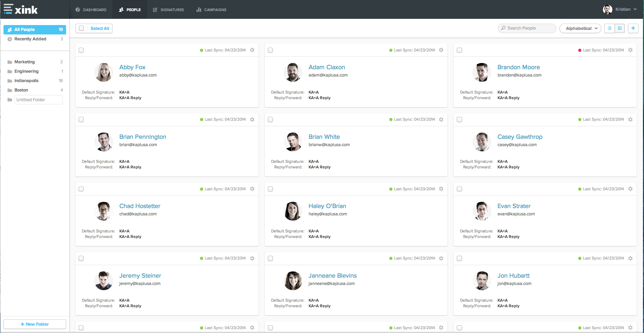This screenshot has height=333, width=644.
Task: Open settings gear on Janneane Blevins card
Action: pos(441,258)
